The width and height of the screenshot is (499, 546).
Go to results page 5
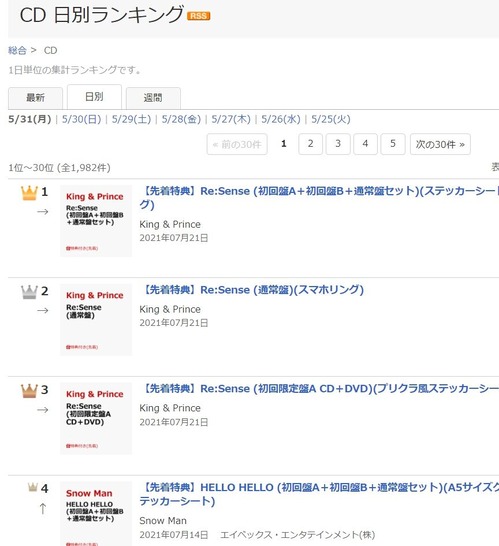coord(393,144)
